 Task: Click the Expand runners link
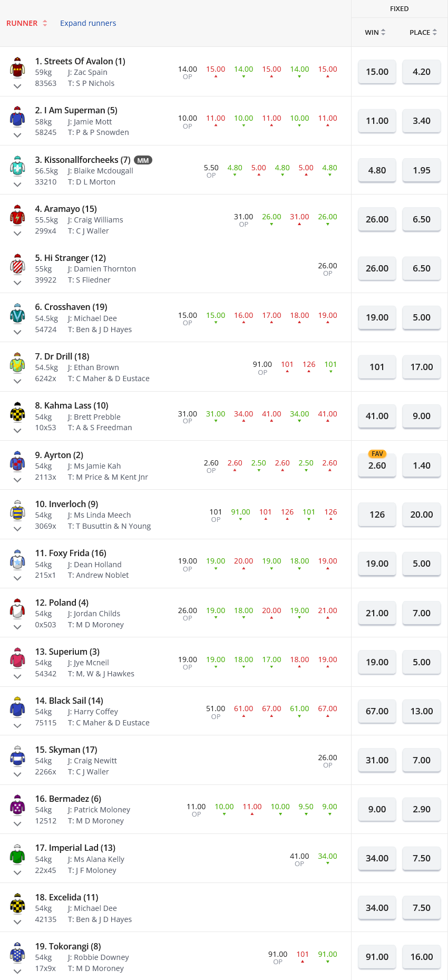click(88, 23)
